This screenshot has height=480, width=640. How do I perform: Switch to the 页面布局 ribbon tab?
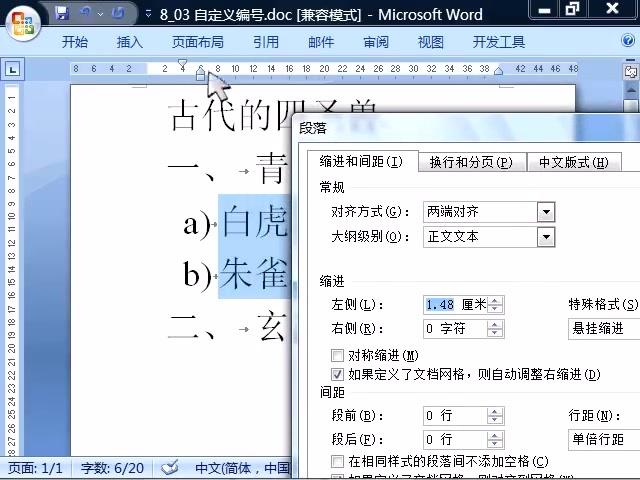(198, 42)
